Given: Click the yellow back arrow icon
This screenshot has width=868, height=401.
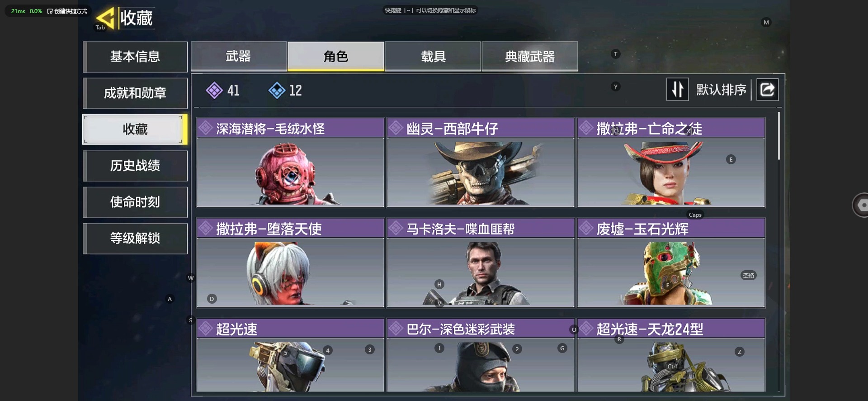Looking at the screenshot, I should pyautogui.click(x=105, y=19).
